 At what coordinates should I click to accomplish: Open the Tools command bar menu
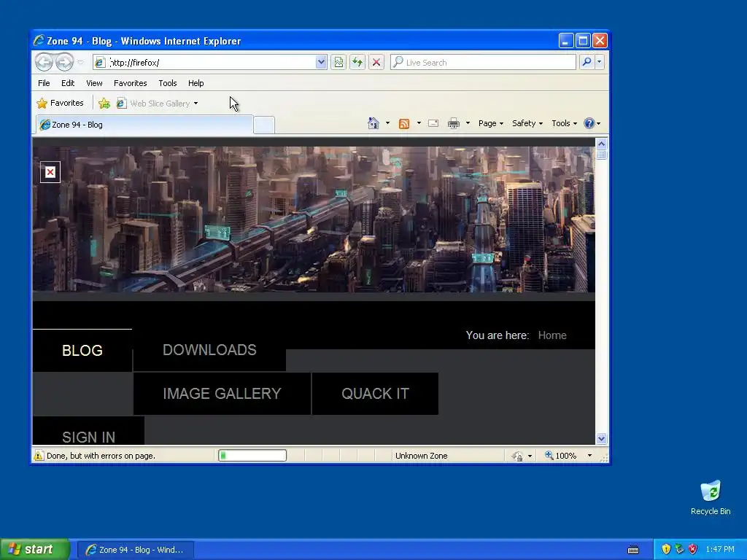point(564,123)
